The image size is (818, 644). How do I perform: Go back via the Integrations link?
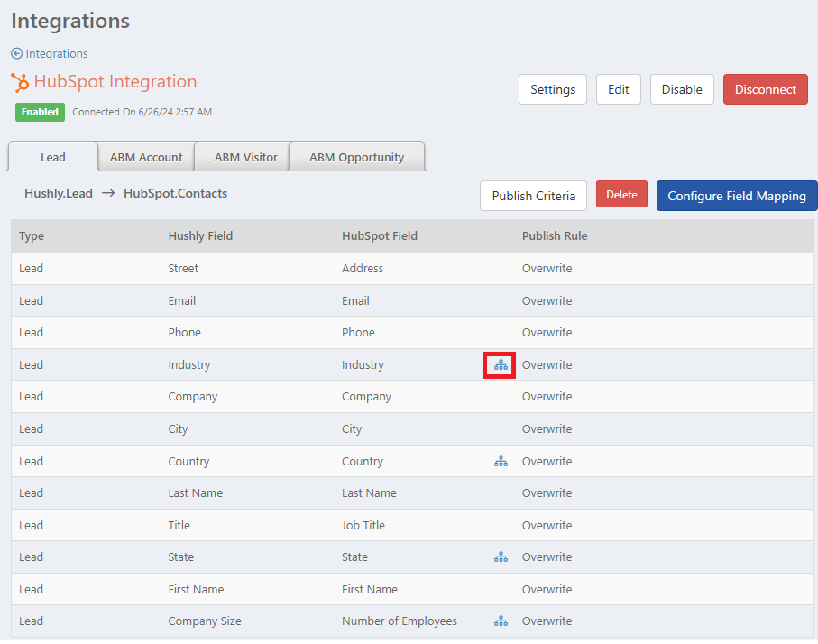click(56, 53)
